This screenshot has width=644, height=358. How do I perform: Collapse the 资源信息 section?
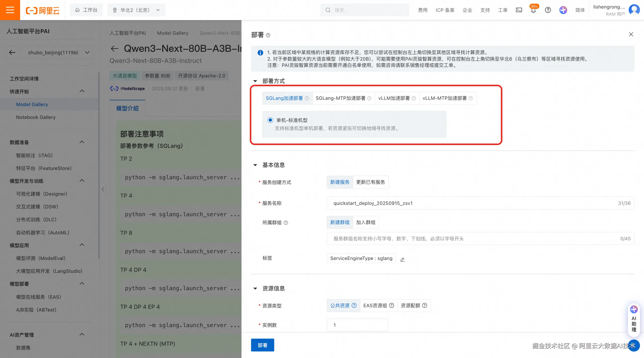click(x=255, y=289)
